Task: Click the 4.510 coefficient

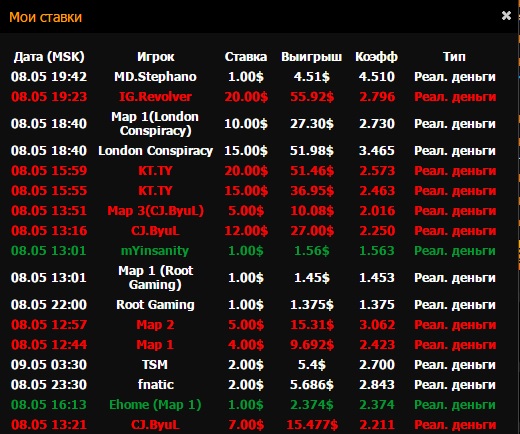Action: tap(377, 77)
